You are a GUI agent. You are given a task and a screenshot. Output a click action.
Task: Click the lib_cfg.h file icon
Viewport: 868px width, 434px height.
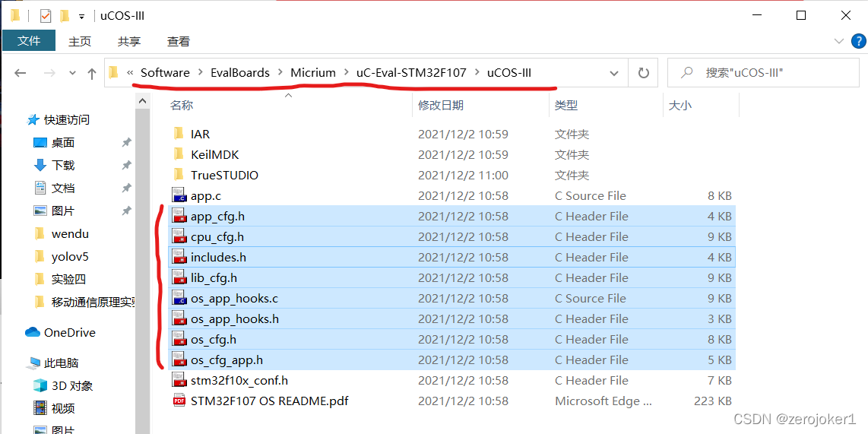tap(179, 277)
